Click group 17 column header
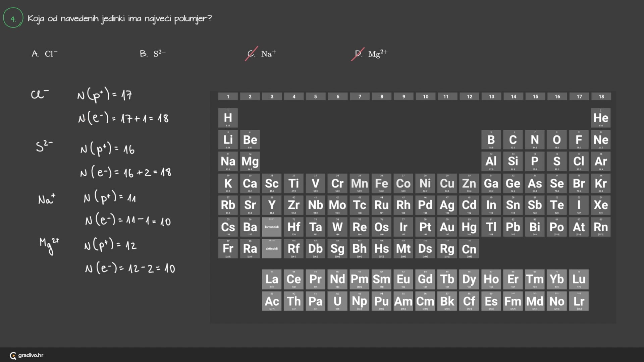This screenshot has height=362, width=644. coord(579,97)
